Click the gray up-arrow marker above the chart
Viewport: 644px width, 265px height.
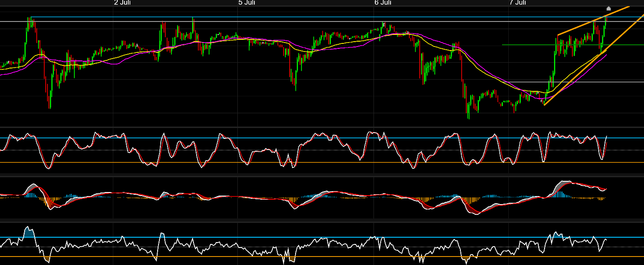[x=608, y=8]
